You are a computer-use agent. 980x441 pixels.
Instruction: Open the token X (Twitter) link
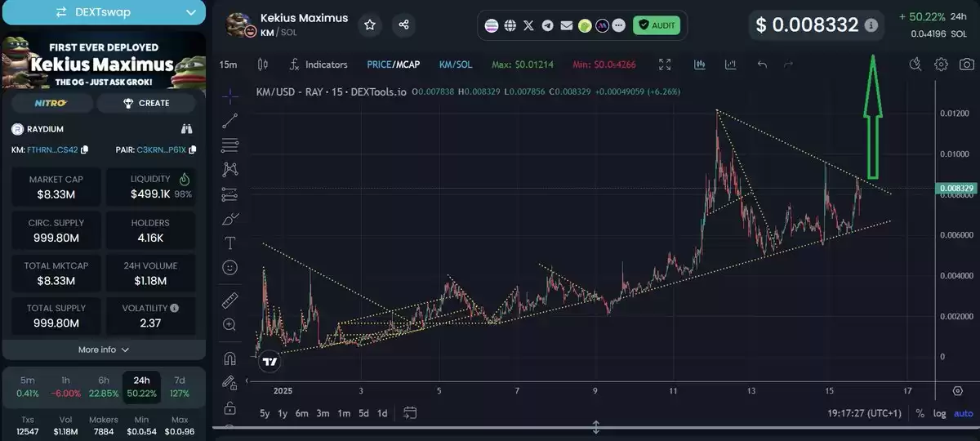(528, 25)
